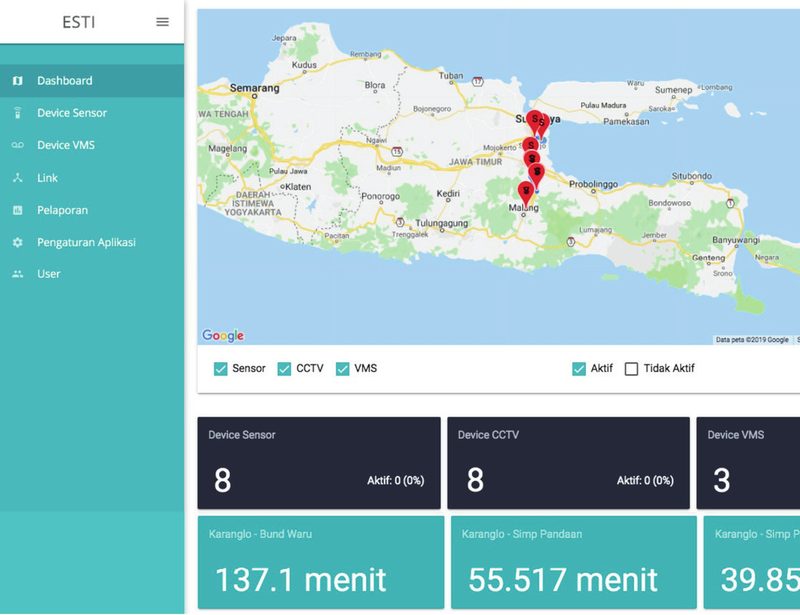The width and height of the screenshot is (800, 615).
Task: Open the Device Sensor menu item
Action: 92,113
